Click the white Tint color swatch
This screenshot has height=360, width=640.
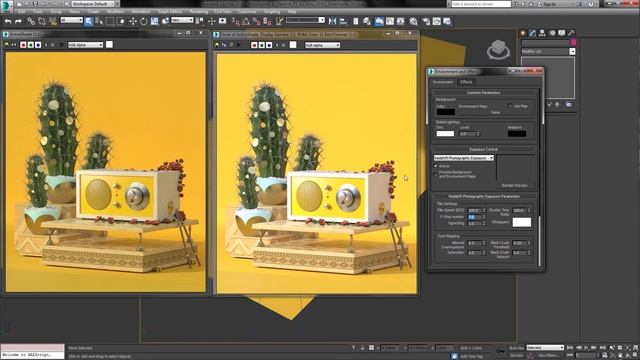point(445,133)
